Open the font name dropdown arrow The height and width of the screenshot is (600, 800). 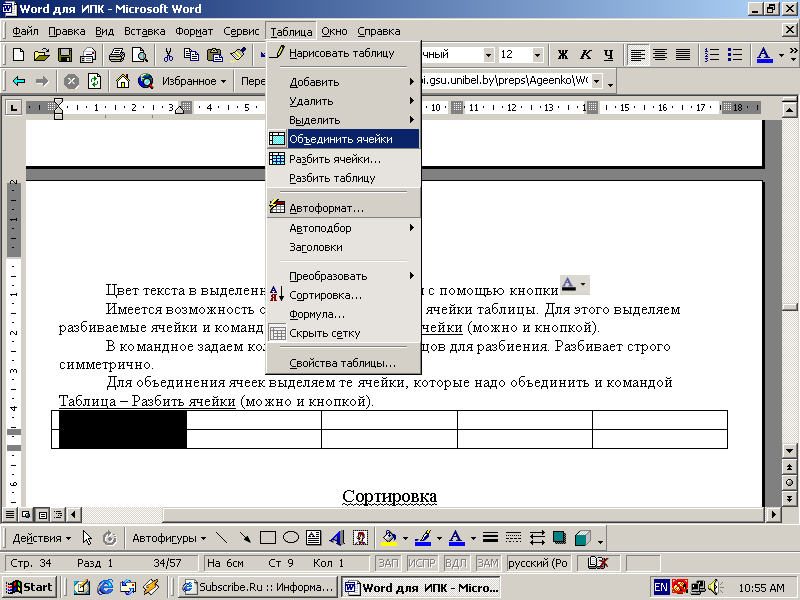tap(489, 55)
